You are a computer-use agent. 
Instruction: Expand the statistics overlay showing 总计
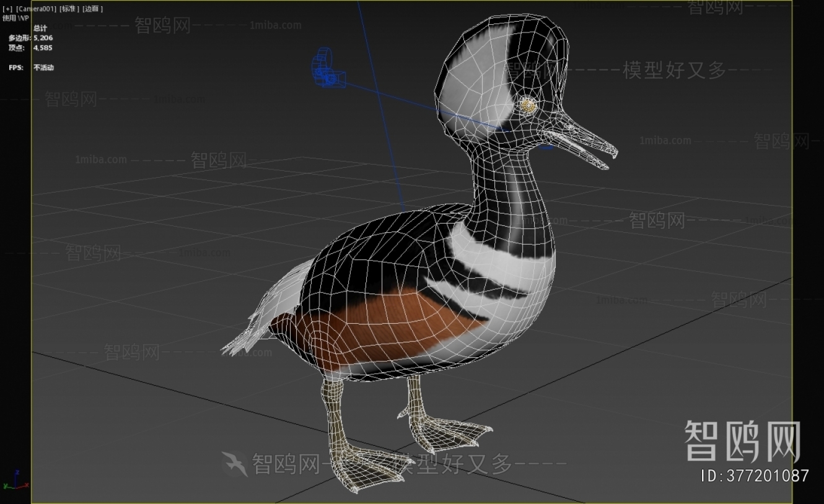[41, 28]
